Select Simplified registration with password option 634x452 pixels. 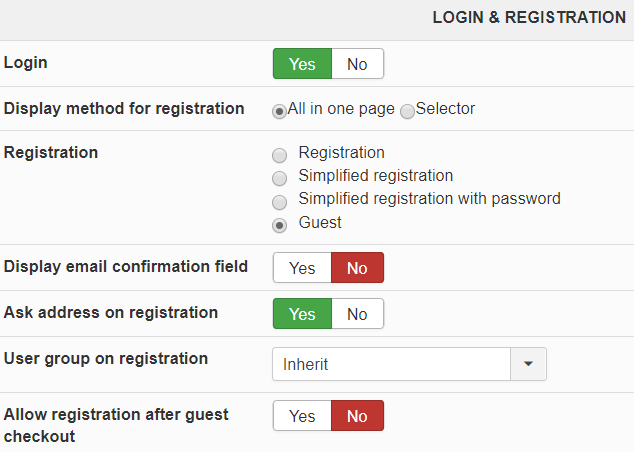[x=279, y=201]
